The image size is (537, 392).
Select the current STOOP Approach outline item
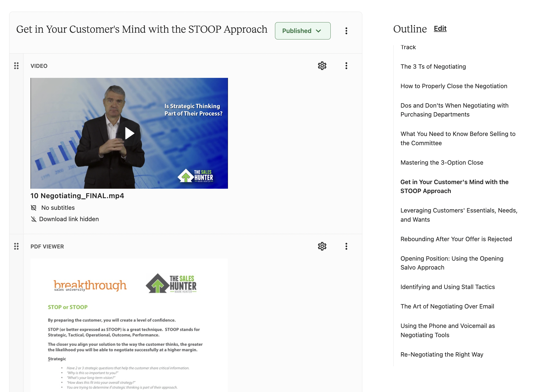(x=454, y=187)
